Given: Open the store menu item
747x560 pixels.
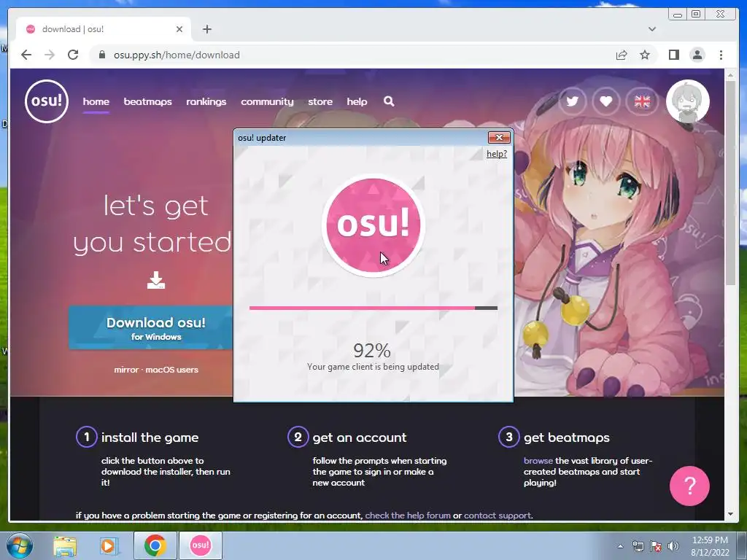Looking at the screenshot, I should click(320, 101).
